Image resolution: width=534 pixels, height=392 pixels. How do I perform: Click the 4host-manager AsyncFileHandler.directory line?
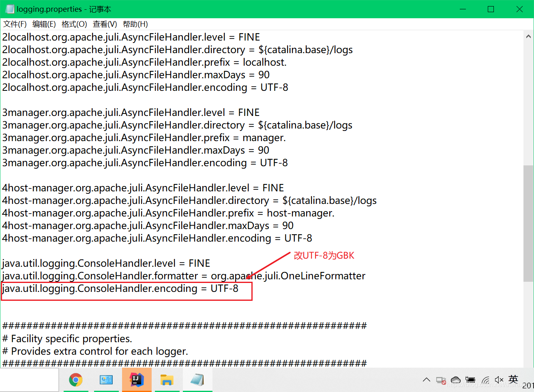[189, 201]
